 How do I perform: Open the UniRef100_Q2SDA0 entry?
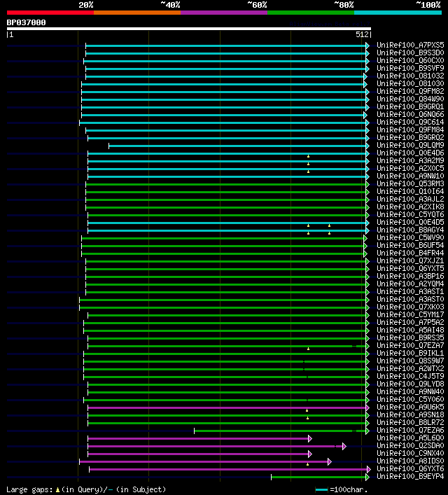coord(410,445)
